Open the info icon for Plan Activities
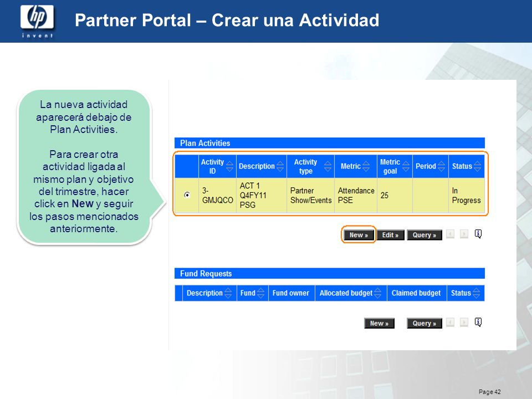The height and width of the screenshot is (399, 532). (478, 234)
